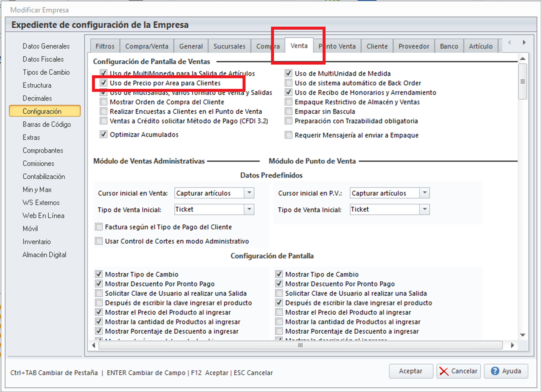Toggle Uso de MultiUnidad de Medida

click(289, 74)
